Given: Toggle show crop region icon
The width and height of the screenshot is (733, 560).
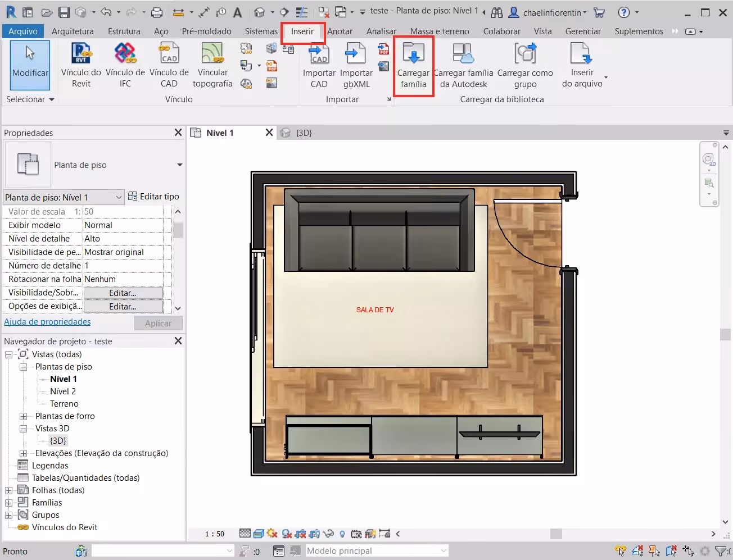Looking at the screenshot, I should pyautogui.click(x=315, y=534).
